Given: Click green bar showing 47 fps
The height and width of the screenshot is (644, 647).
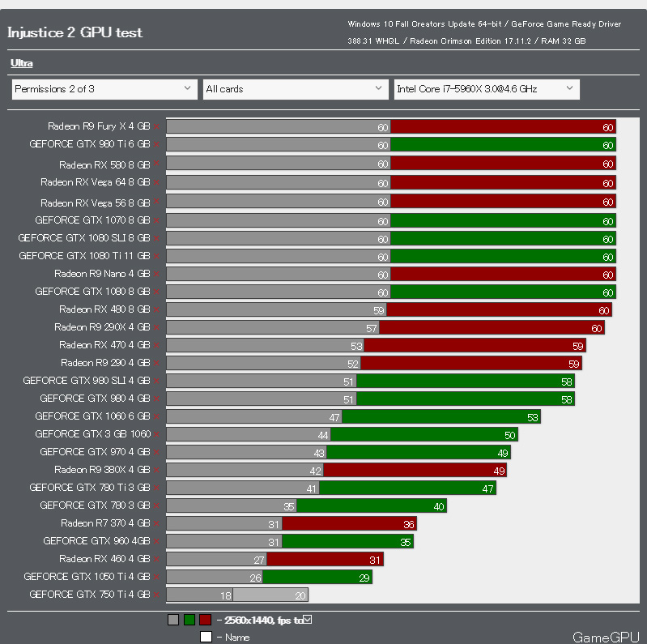Looking at the screenshot, I should click(x=407, y=488).
